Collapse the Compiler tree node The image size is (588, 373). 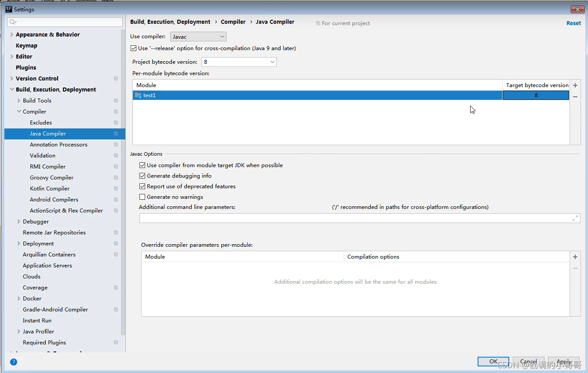click(19, 112)
